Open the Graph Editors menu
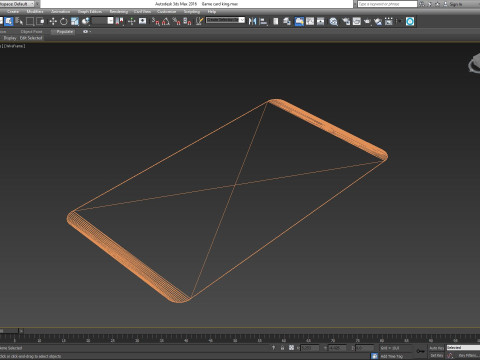The height and width of the screenshot is (360, 480). 90,12
